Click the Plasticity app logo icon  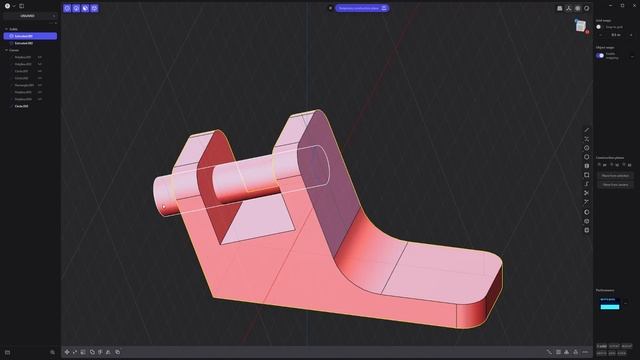pyautogui.click(x=7, y=6)
